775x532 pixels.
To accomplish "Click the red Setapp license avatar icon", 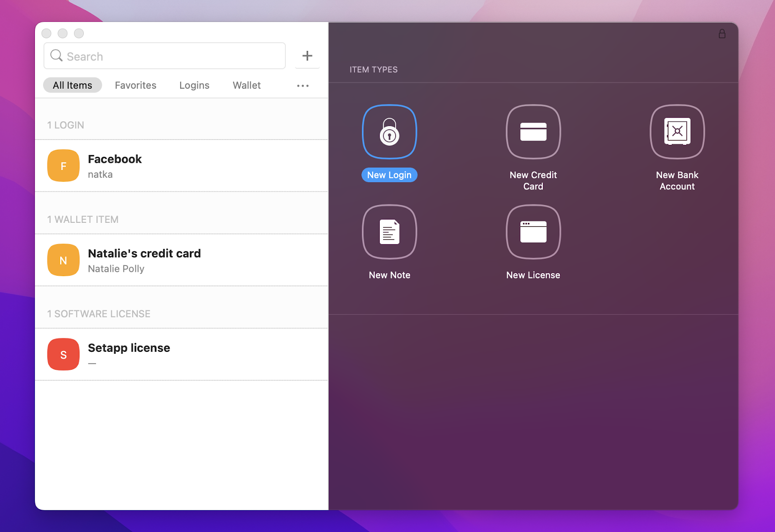I will [63, 354].
